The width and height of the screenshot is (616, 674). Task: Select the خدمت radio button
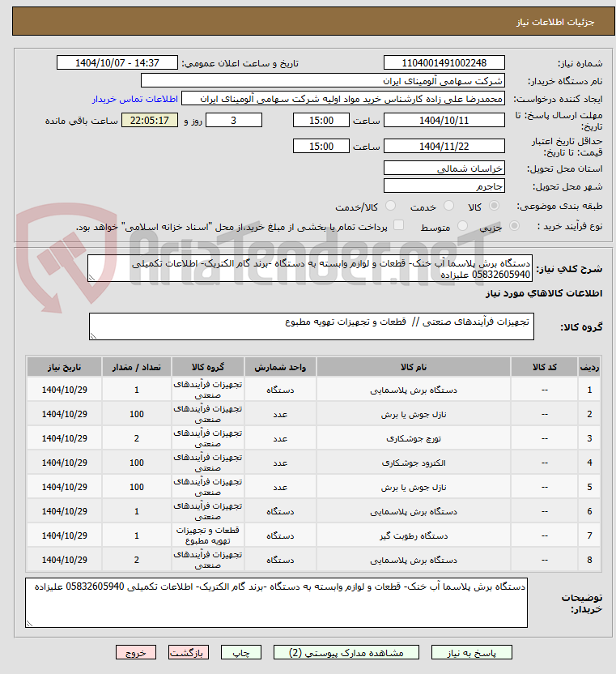coord(448,206)
